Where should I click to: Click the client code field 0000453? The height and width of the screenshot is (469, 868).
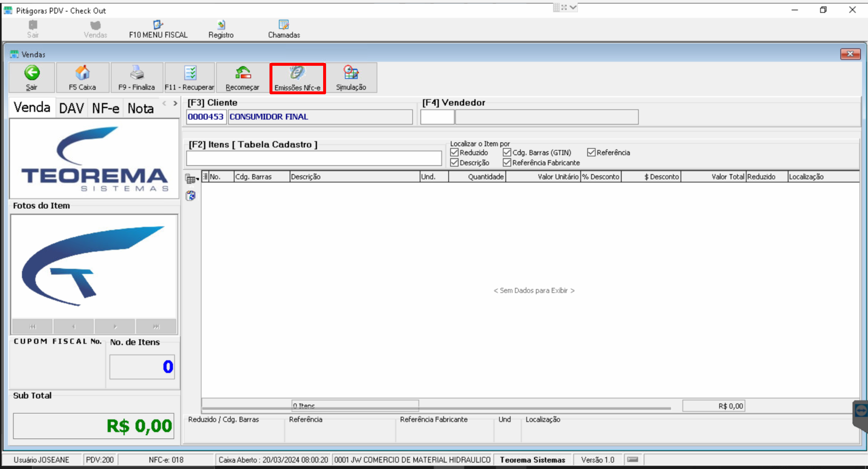(x=206, y=117)
